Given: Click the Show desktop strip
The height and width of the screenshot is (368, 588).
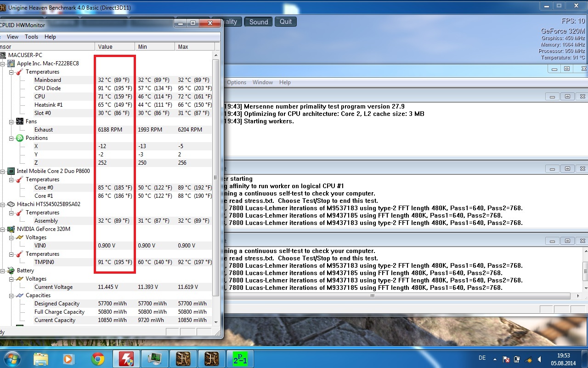Looking at the screenshot, I should coord(585,359).
